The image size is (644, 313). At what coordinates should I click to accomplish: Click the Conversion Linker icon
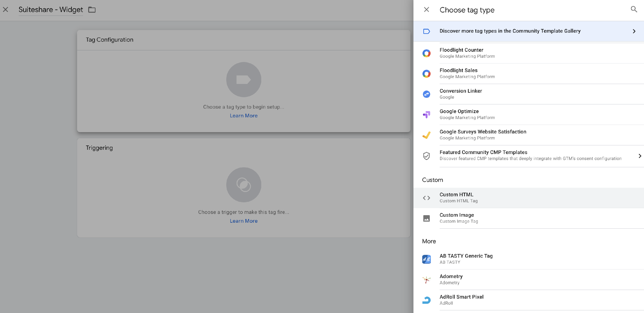(427, 94)
